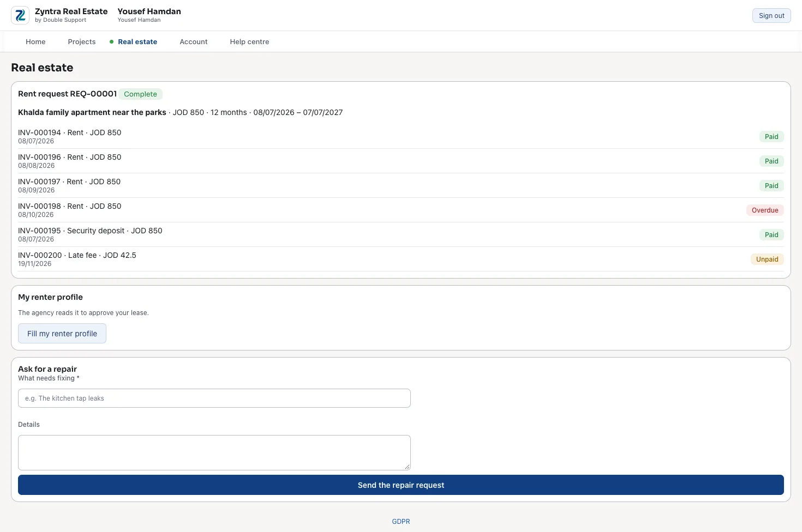Click the Complete status badge
Viewport: 802px width, 532px height.
140,94
